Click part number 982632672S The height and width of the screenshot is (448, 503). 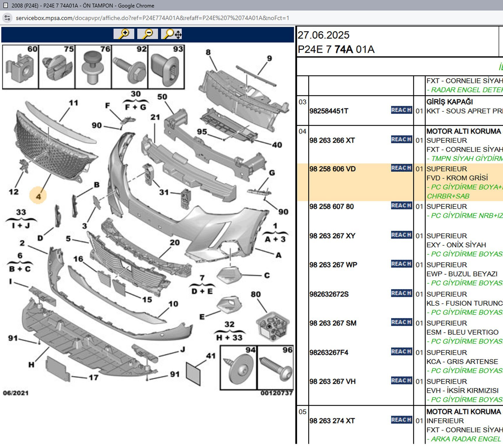click(x=329, y=294)
